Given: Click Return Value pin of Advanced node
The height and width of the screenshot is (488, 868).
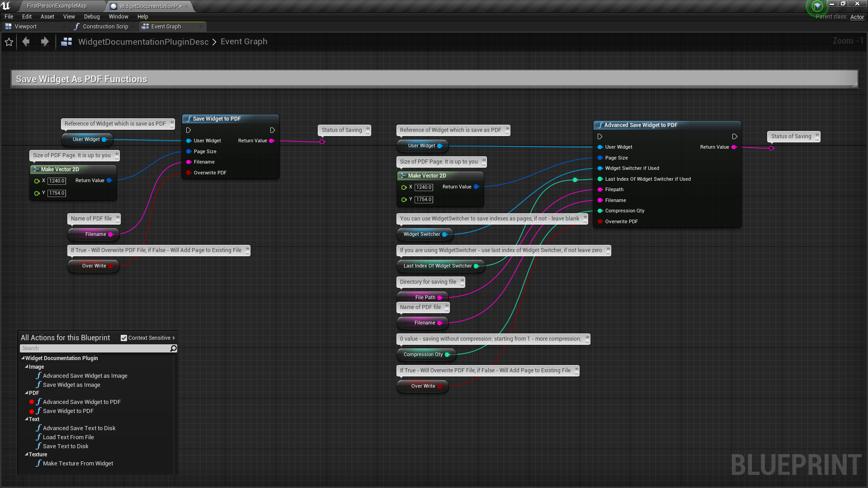Looking at the screenshot, I should tap(734, 147).
